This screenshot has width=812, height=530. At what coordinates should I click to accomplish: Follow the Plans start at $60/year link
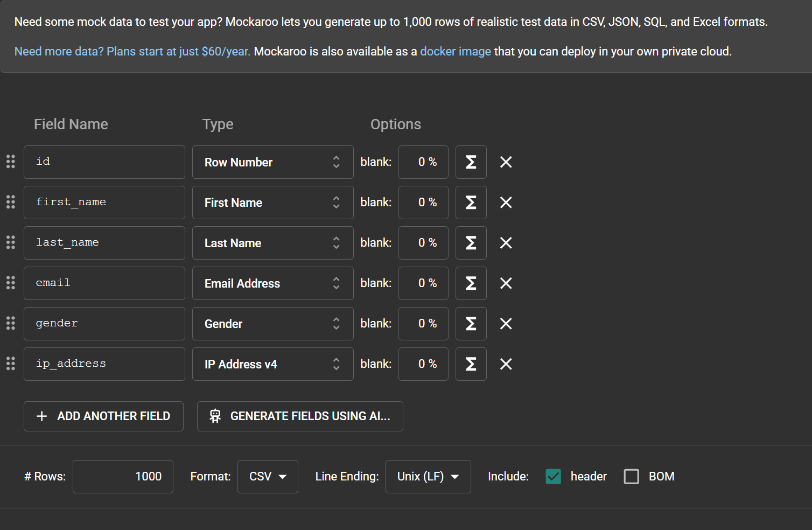point(132,52)
